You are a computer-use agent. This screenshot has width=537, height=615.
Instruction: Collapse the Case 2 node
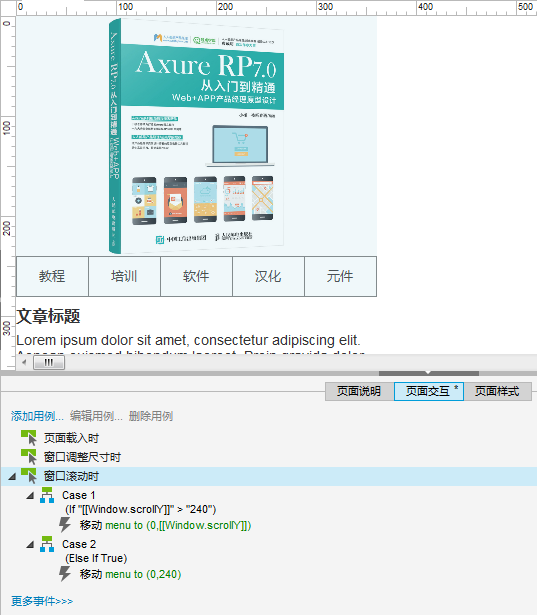click(x=30, y=545)
